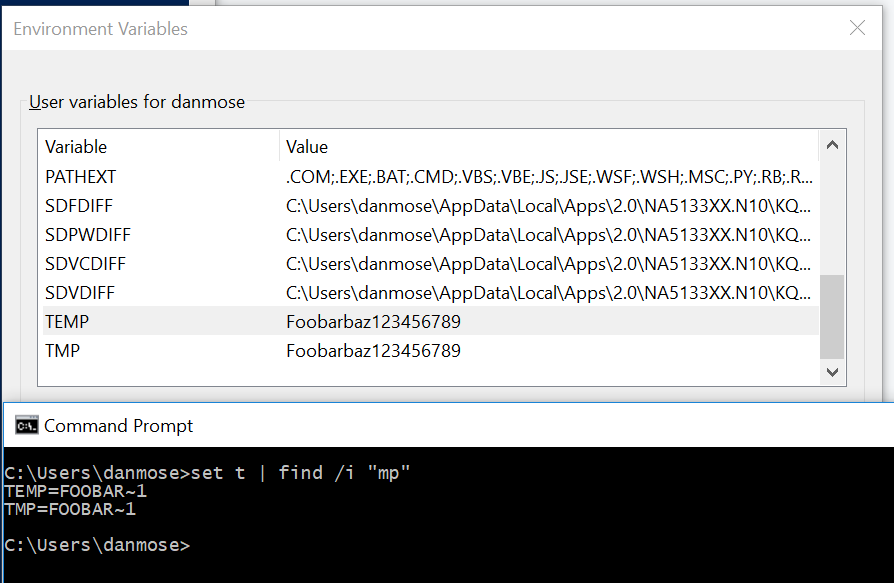Click the Command Prompt title bar icon
This screenshot has width=894, height=583.
coord(25,425)
